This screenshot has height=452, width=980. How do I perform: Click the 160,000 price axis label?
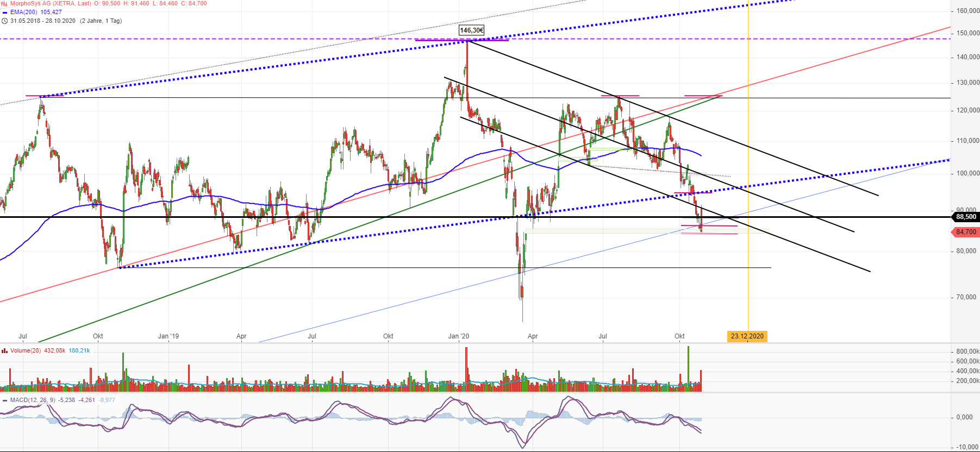click(968, 11)
